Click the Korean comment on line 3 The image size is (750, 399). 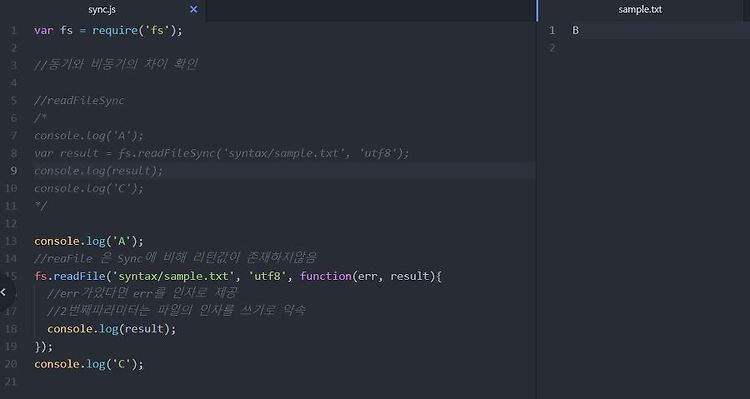116,65
